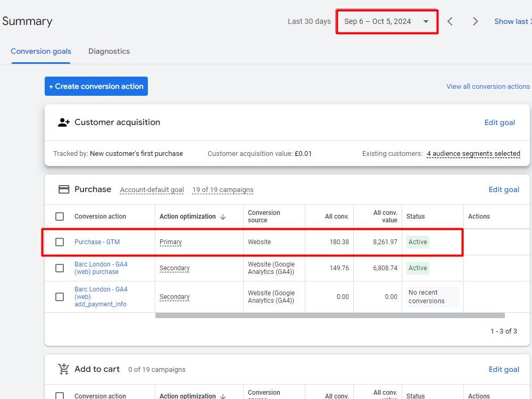
Task: Click the Active status of Purchase - GTM
Action: click(418, 242)
